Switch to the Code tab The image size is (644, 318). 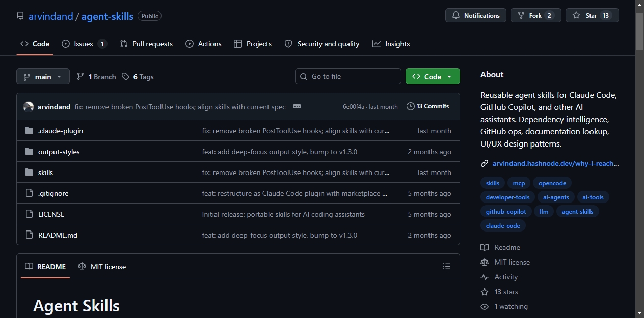35,44
